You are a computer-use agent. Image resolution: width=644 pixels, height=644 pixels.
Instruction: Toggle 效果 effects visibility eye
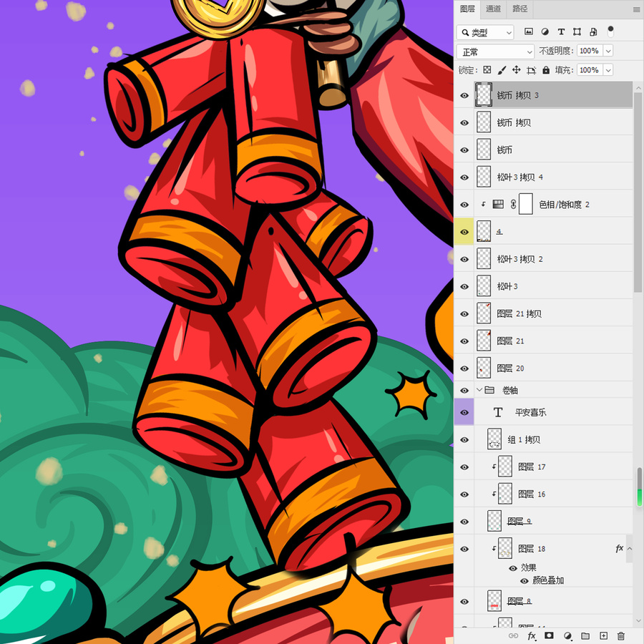512,568
